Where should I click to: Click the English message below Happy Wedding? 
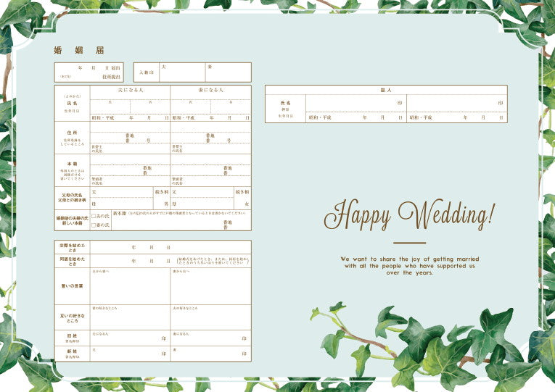[410, 265]
